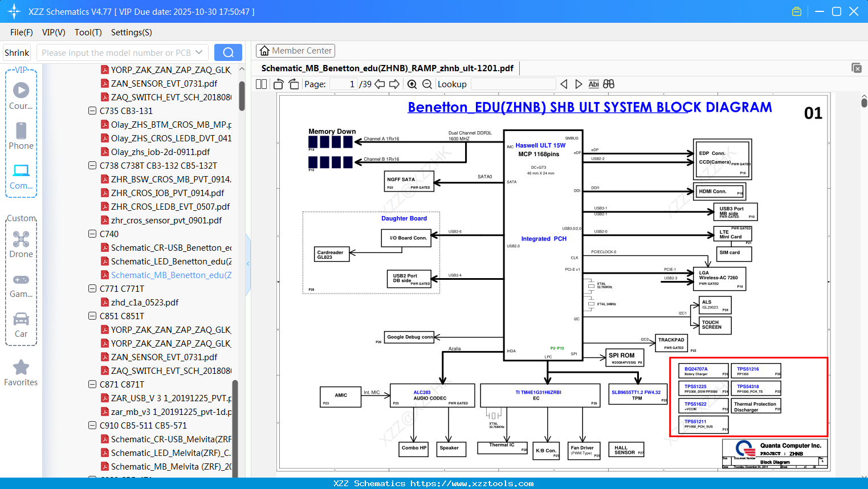The height and width of the screenshot is (489, 868).
Task: Open zhd_c1a_0523.pdf
Action: (145, 302)
